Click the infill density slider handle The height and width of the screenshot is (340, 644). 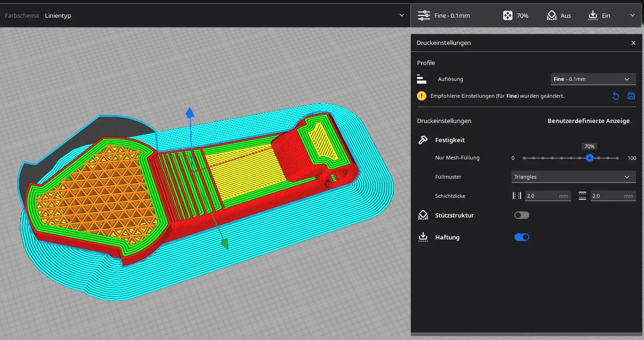click(x=590, y=158)
